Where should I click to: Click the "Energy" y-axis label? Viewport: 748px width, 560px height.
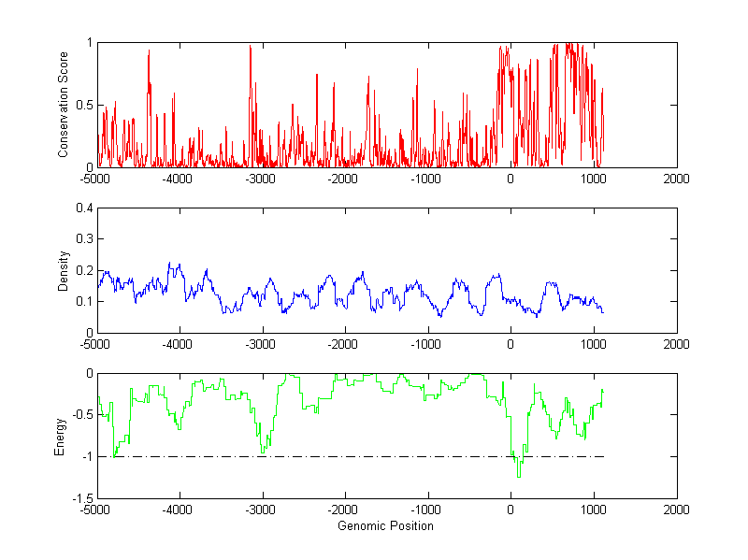point(60,436)
